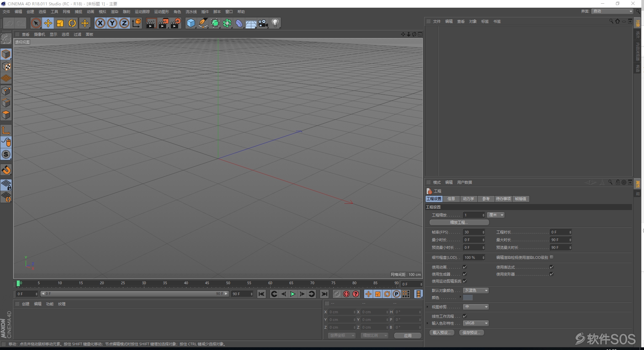Open the 厘米 unit dropdown
The width and height of the screenshot is (644, 350).
pyautogui.click(x=496, y=215)
